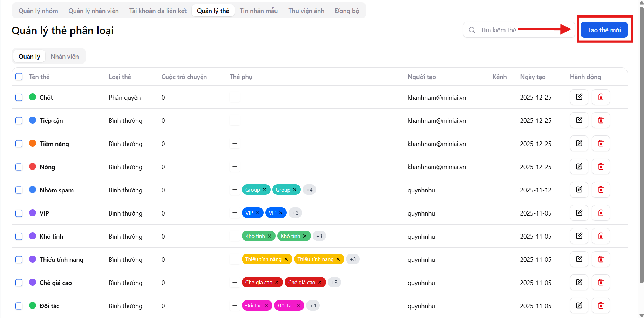Edit the Nhóm spam tag row
This screenshot has width=644, height=318.
pyautogui.click(x=579, y=190)
